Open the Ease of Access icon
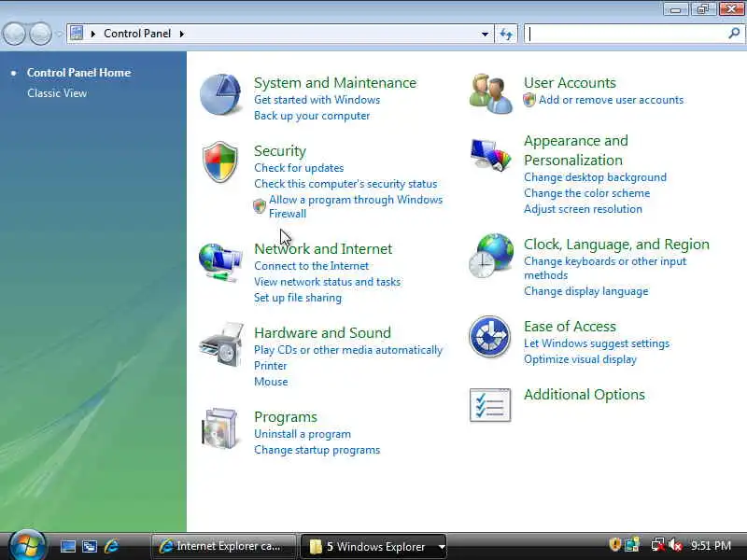This screenshot has width=747, height=560. coord(489,337)
